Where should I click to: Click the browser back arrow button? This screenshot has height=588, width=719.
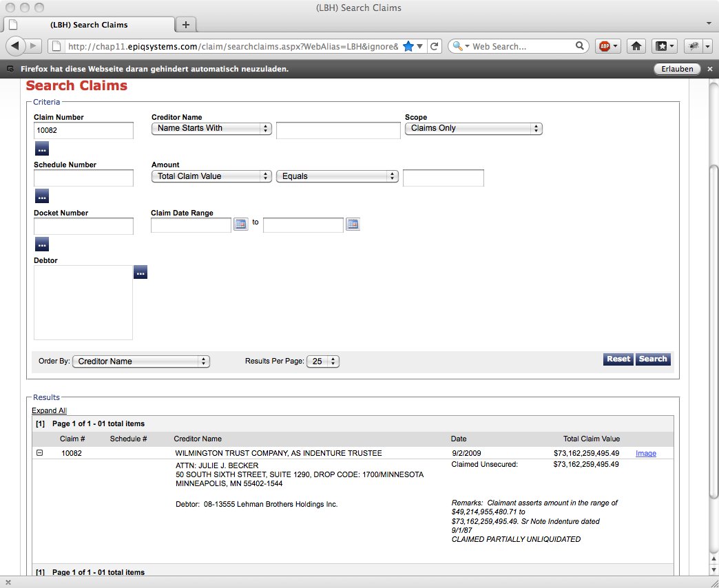click(15, 46)
